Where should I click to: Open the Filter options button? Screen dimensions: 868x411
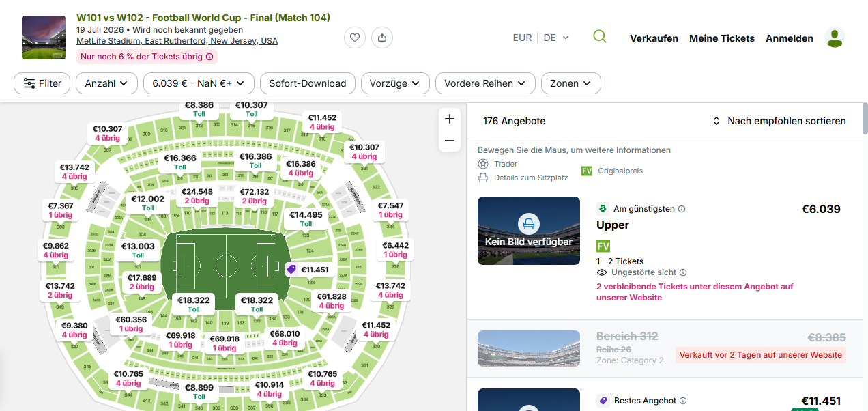pos(42,83)
